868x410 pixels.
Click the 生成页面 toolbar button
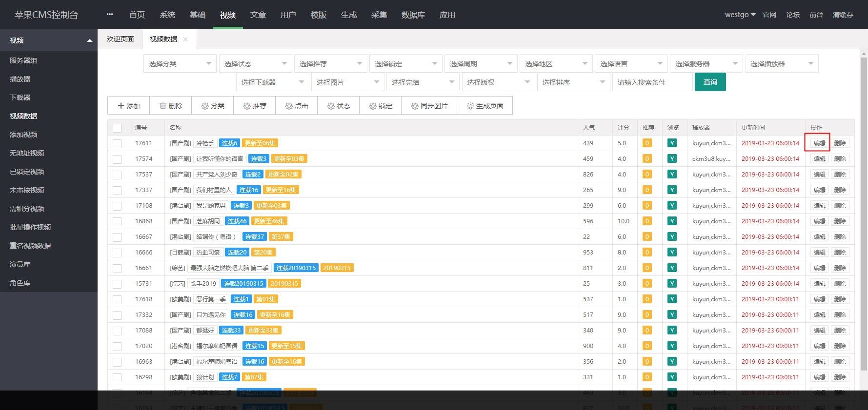[485, 106]
